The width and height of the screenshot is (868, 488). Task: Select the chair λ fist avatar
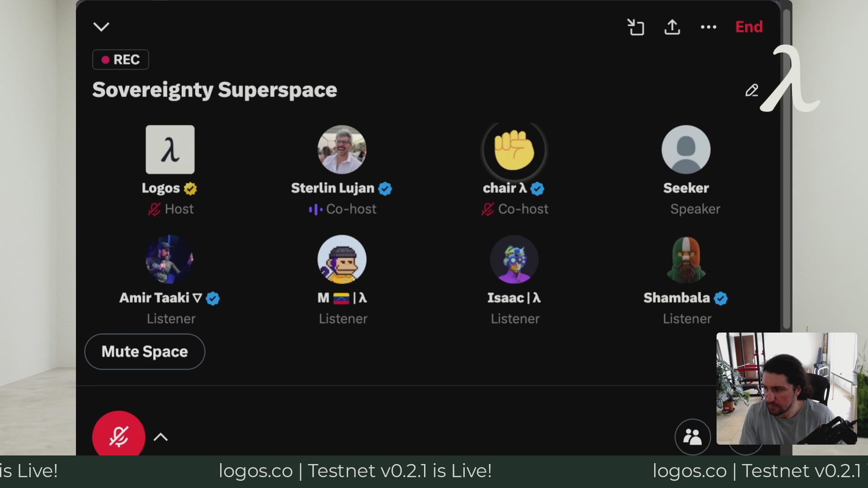(x=514, y=150)
